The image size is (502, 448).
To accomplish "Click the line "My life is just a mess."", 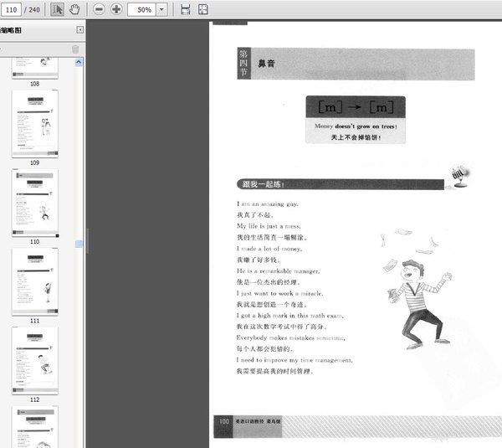I will tap(269, 226).
